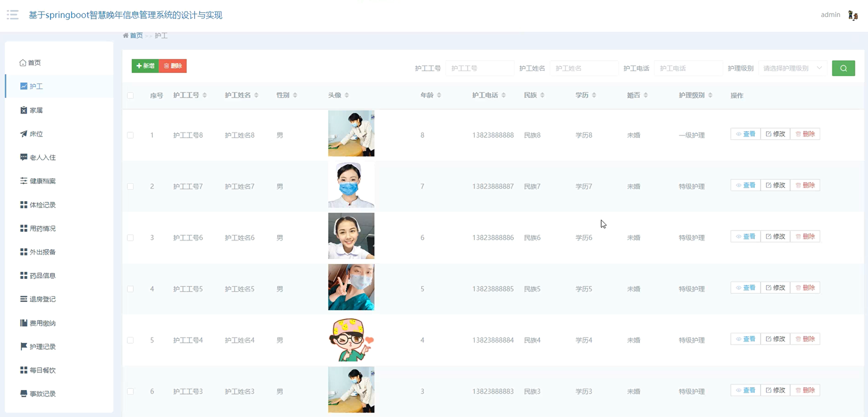Open the 护理级别 filter dropdown
The image size is (868, 417).
pos(792,68)
